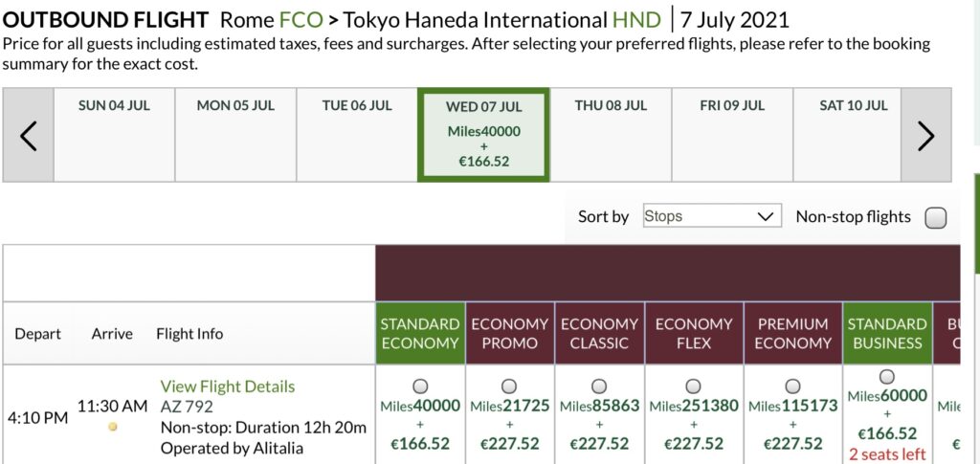Image resolution: width=980 pixels, height=464 pixels.
Task: Switch to SUN 04 JUL date tab
Action: 114,135
